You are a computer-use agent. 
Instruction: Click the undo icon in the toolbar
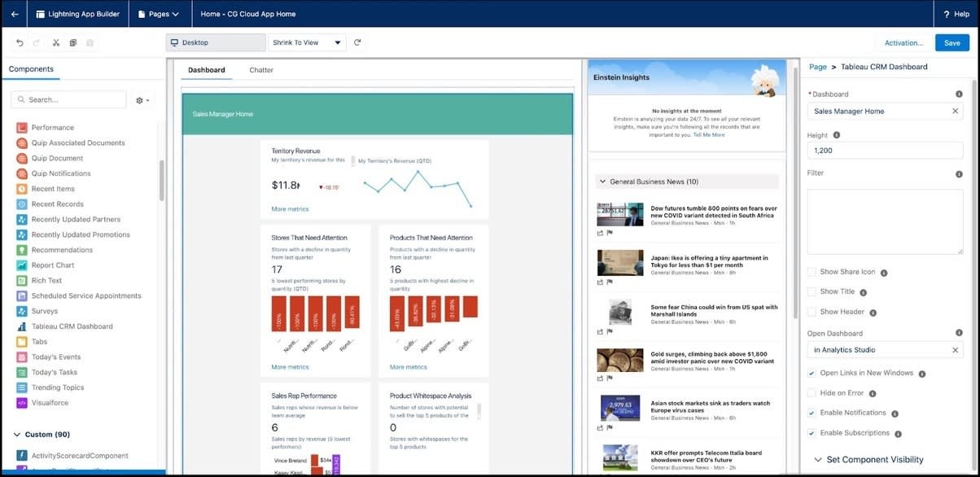pyautogui.click(x=18, y=42)
